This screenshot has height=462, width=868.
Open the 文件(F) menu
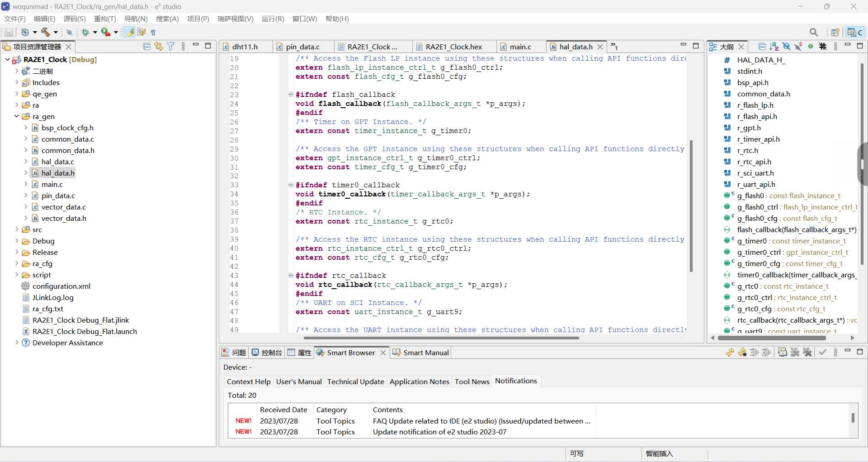click(15, 19)
